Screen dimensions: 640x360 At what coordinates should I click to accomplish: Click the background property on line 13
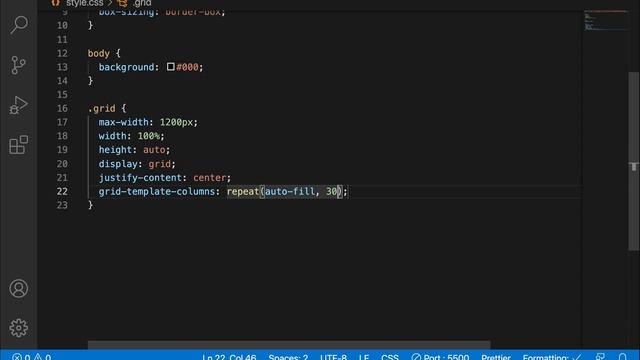pos(126,67)
